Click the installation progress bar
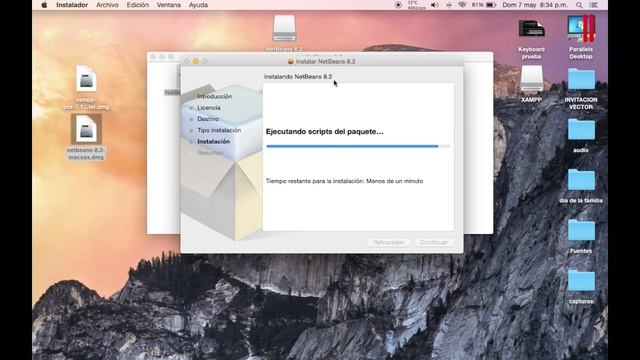The image size is (640, 360). pos(358,146)
